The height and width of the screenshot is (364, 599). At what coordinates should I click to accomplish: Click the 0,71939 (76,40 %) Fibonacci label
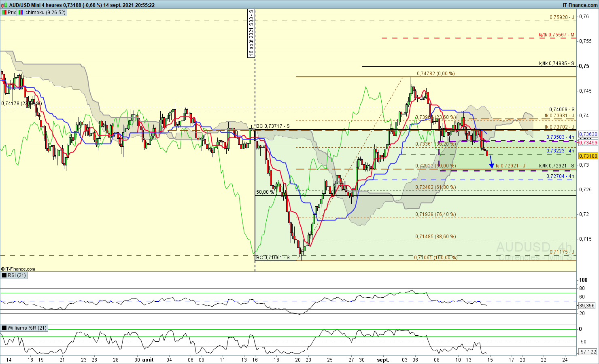tap(435, 214)
